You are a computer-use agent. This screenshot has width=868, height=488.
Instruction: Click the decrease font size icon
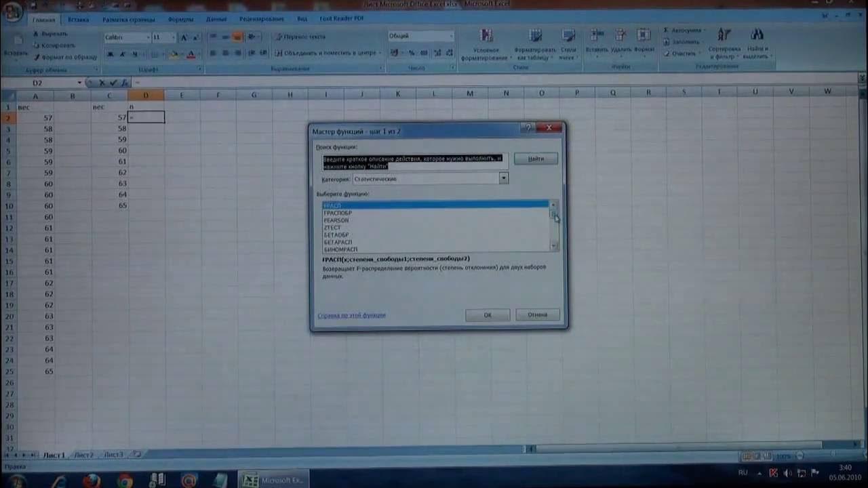point(195,37)
